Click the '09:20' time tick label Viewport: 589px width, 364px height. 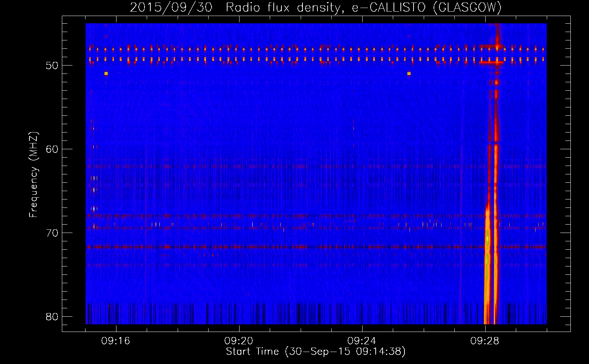click(x=239, y=341)
